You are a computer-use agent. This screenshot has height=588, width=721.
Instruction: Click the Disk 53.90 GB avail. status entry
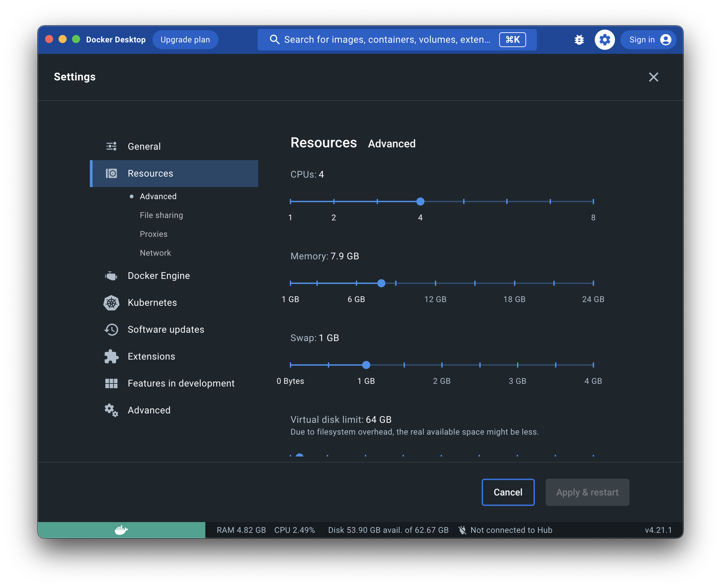coord(388,530)
